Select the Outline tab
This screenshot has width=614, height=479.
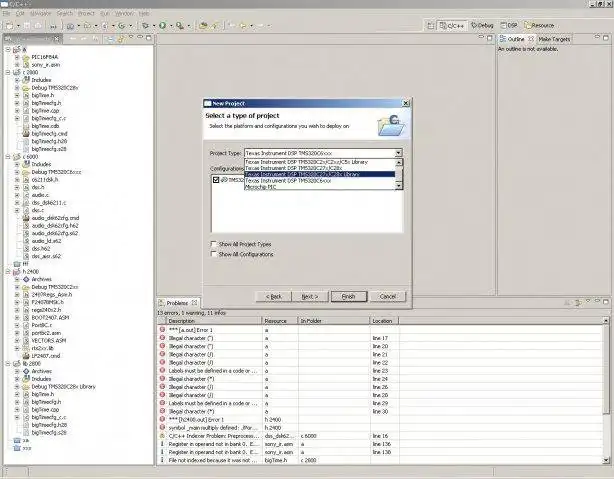point(517,39)
